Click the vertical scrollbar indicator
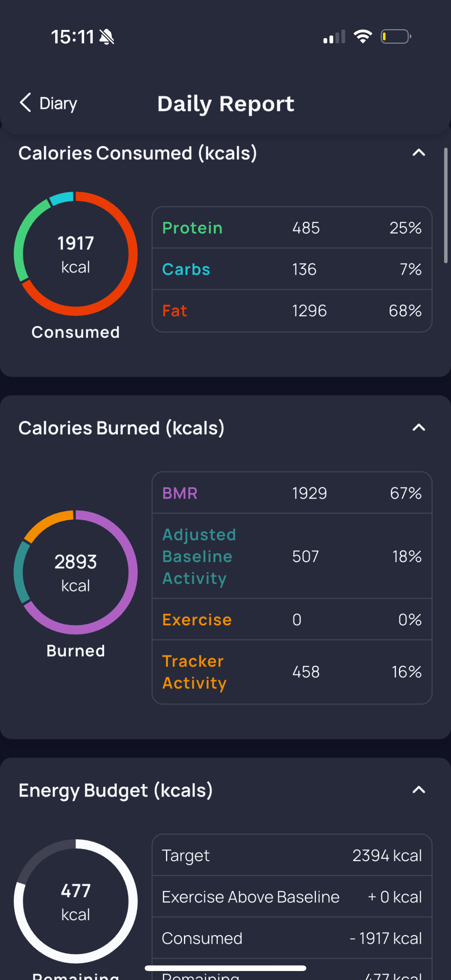451x980 pixels. pyautogui.click(x=446, y=206)
